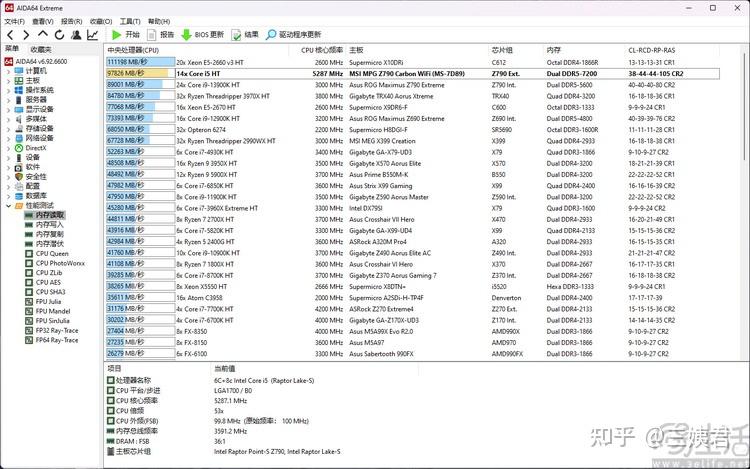
Task: Open the 文件(F) menu
Action: 14,22
